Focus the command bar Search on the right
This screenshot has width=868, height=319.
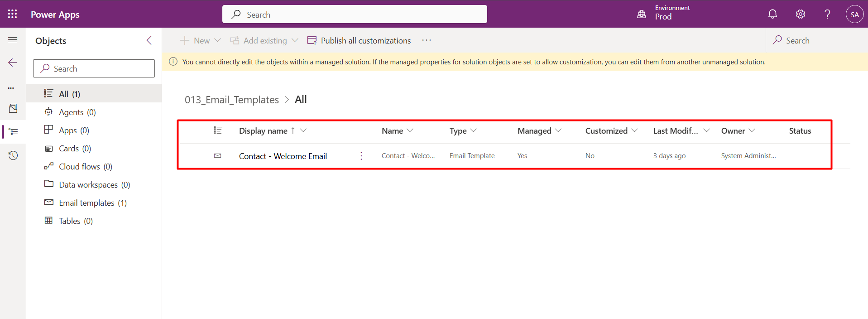(817, 40)
